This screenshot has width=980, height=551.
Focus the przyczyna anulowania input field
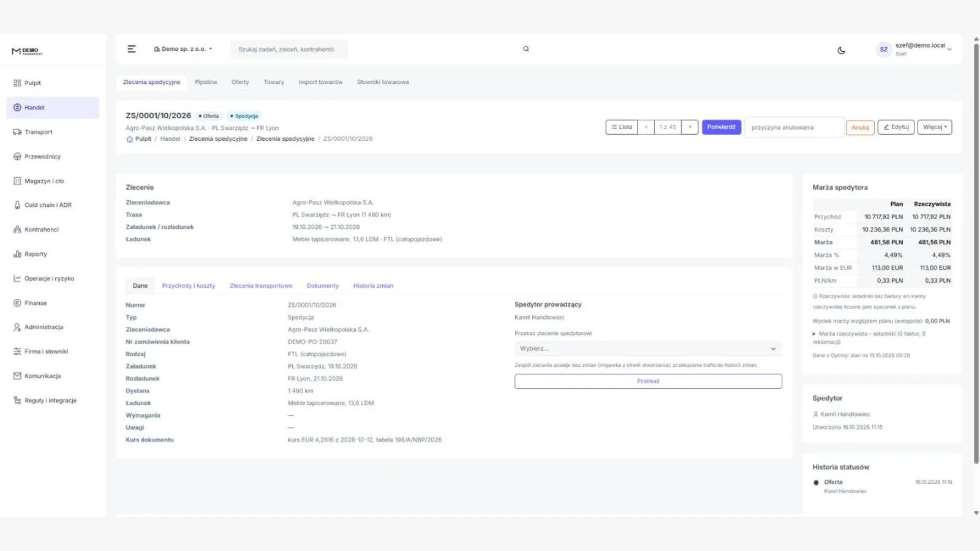pos(794,127)
